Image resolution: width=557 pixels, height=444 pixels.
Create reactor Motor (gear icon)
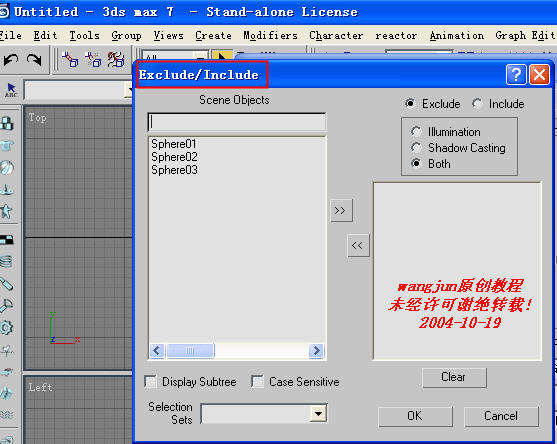7,327
